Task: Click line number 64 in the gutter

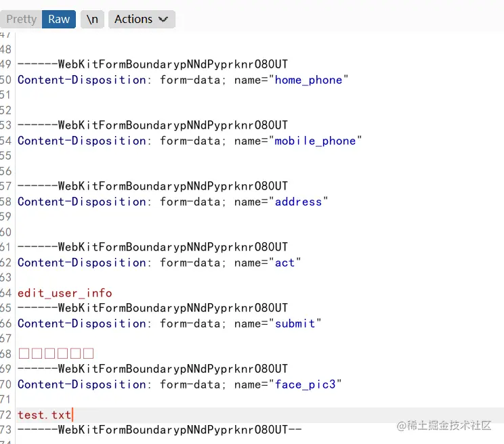Action: point(5,293)
